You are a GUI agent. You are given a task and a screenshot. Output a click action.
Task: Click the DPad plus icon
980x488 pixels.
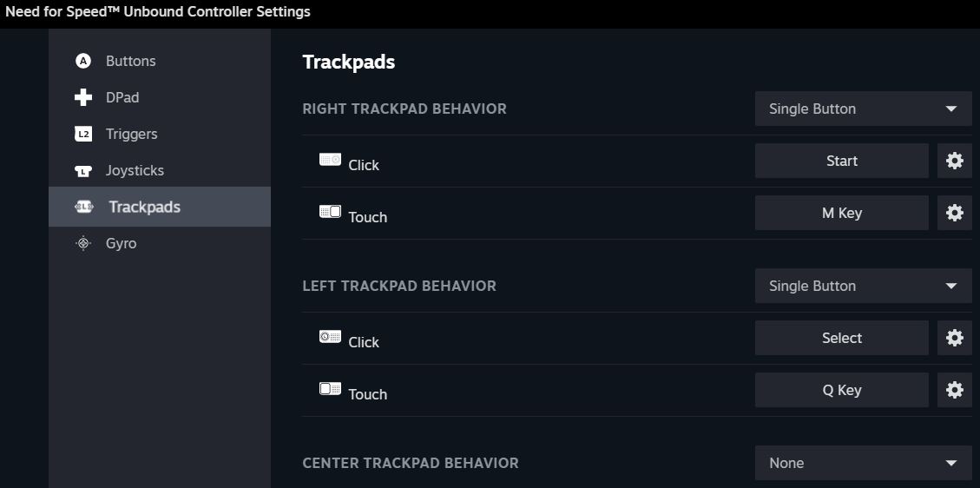point(83,97)
